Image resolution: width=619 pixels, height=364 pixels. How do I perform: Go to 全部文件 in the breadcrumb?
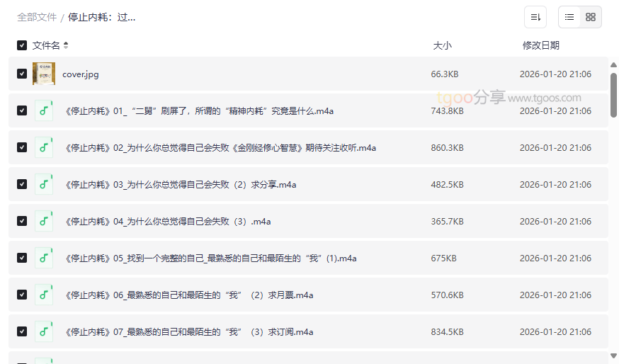coord(37,17)
